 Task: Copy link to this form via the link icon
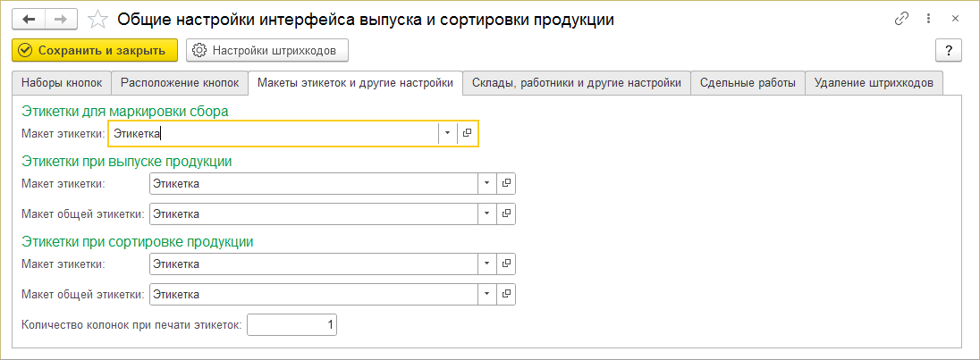tap(901, 19)
